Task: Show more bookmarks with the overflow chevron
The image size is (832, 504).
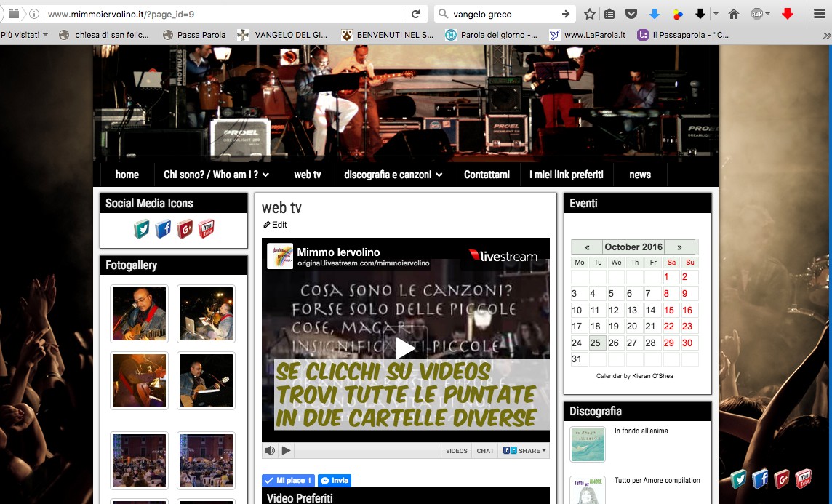Action: tap(826, 35)
